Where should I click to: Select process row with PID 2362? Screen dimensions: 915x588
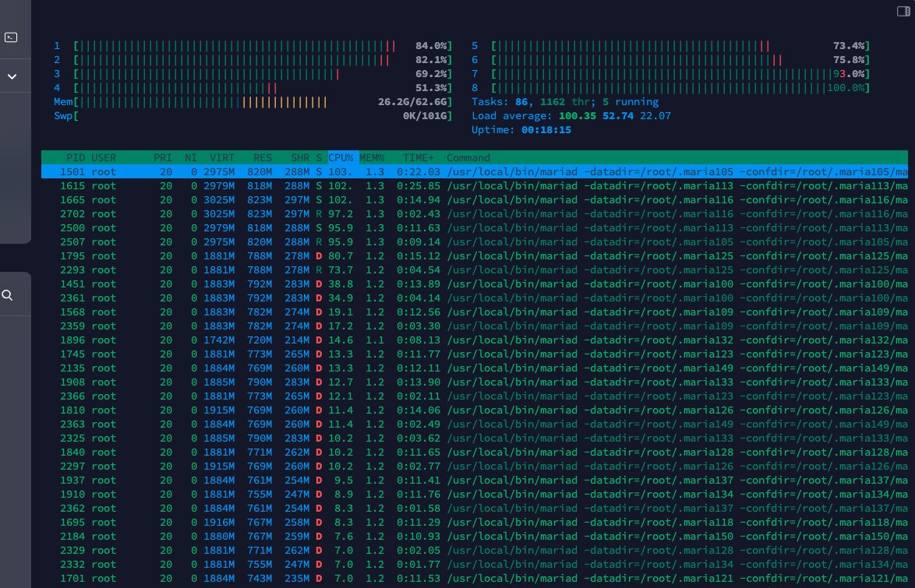point(475,508)
